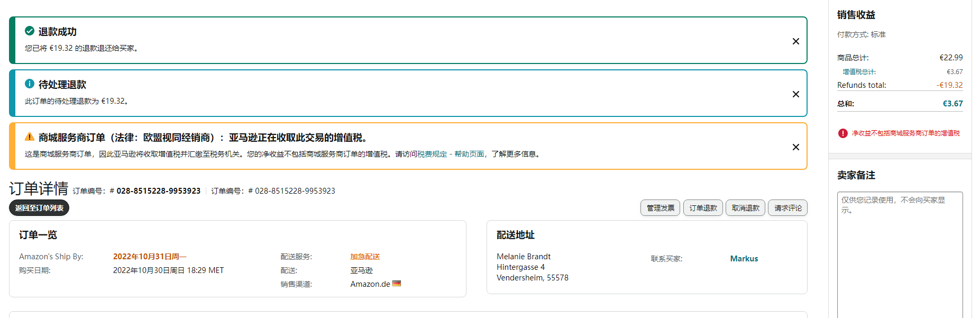Click the 增值税总计 label in sales summary
The width and height of the screenshot is (980, 318).
click(x=859, y=72)
